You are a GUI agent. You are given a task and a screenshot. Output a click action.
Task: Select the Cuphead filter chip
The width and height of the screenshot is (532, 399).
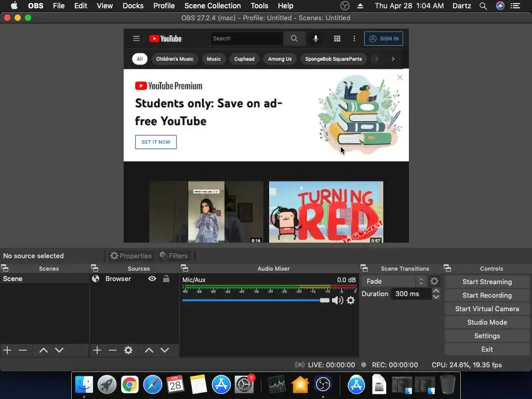pos(244,59)
